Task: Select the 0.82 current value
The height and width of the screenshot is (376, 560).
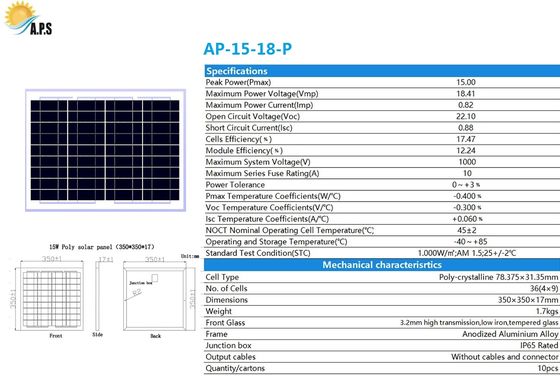Action: [466, 105]
